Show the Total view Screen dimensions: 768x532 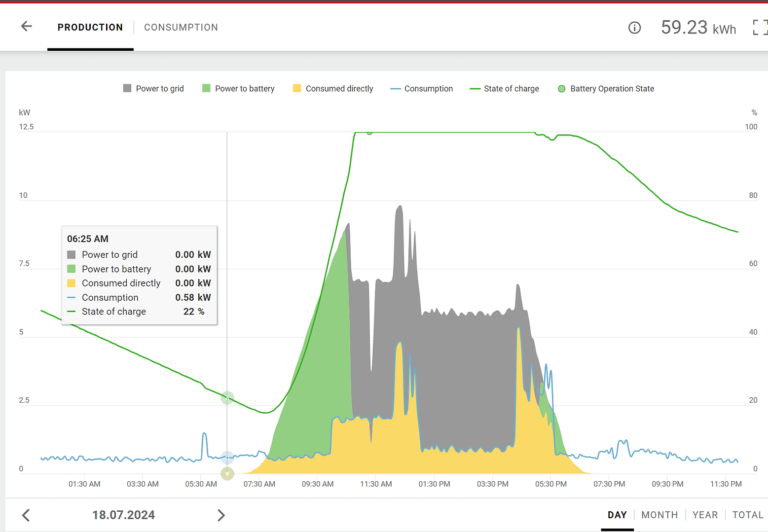coord(747,515)
